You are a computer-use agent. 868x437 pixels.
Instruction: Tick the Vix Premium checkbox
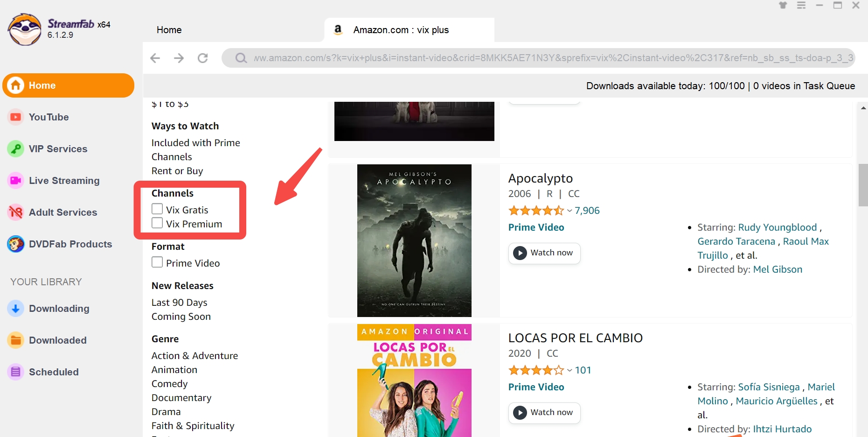tap(157, 223)
